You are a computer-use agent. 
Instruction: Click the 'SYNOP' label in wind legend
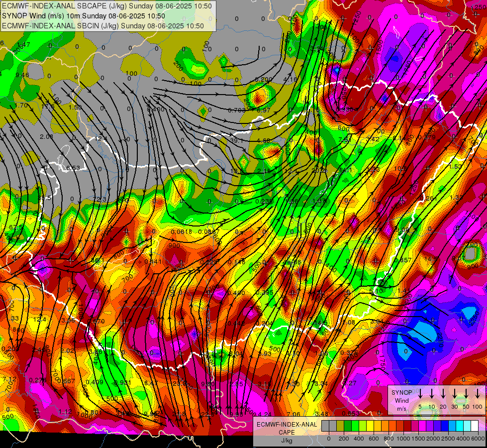tap(401, 392)
